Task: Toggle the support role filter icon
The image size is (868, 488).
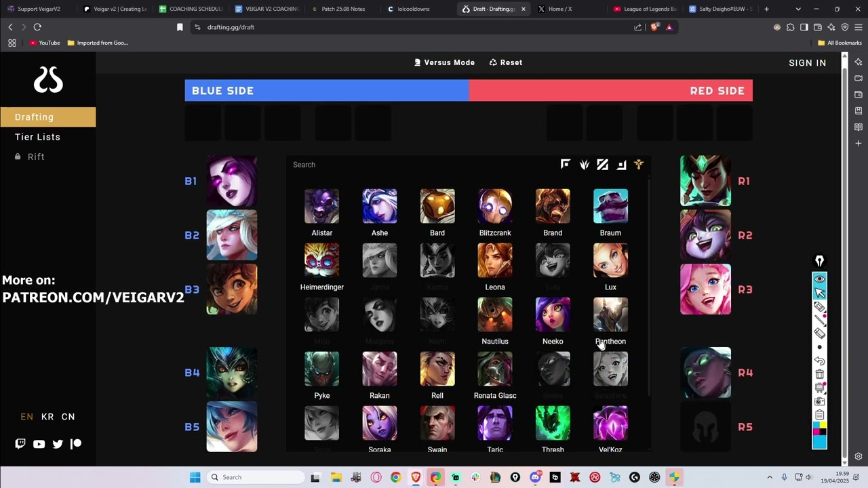Action: point(638,164)
